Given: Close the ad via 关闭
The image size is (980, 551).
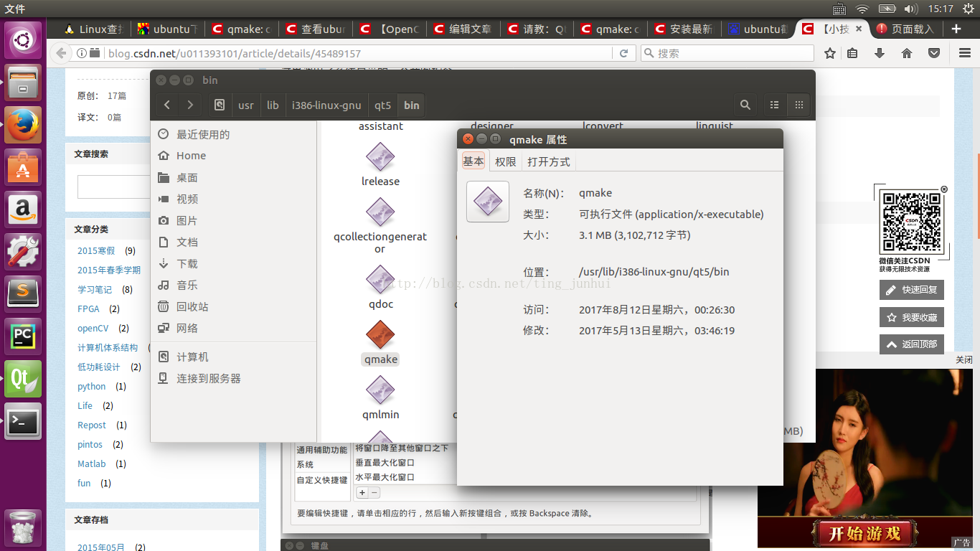Looking at the screenshot, I should (x=964, y=360).
